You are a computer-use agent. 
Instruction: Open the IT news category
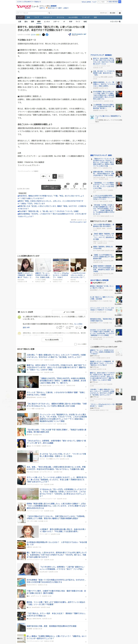64,21
